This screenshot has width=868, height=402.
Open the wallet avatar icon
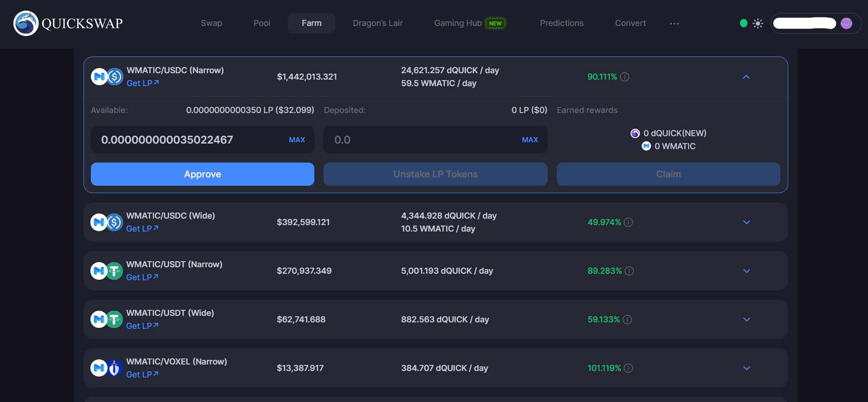[x=846, y=23]
